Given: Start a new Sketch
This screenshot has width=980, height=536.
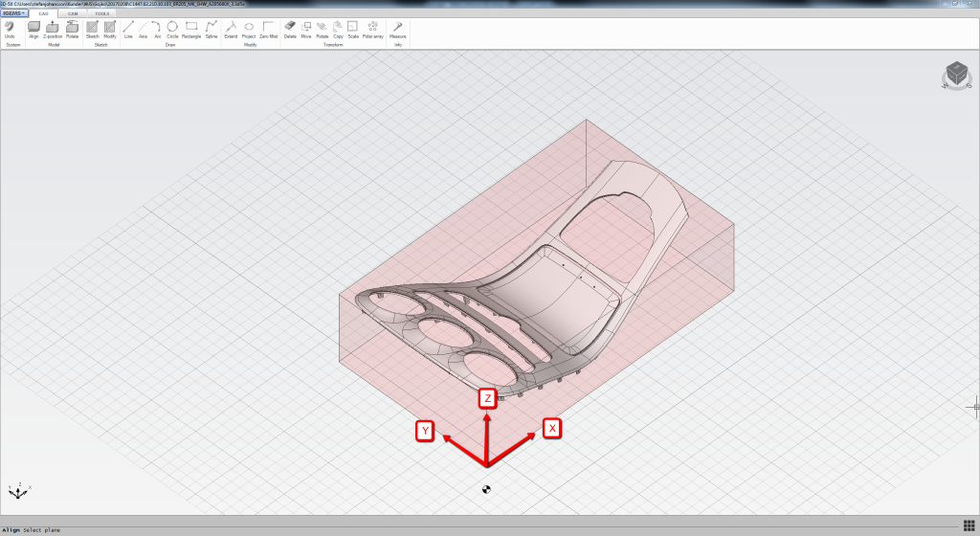Looking at the screenshot, I should 93,30.
